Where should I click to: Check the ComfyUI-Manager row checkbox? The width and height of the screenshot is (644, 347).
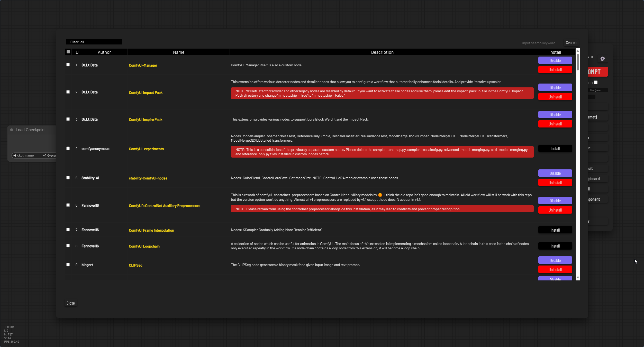[68, 65]
